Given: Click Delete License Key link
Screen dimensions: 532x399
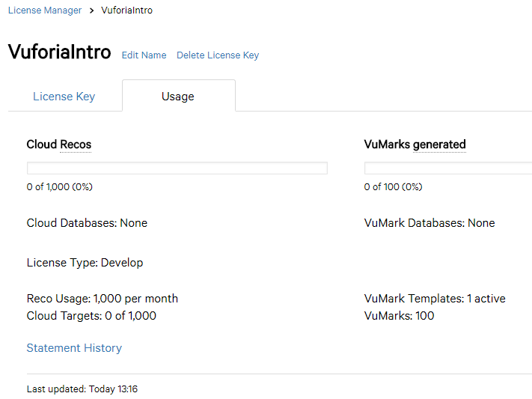Looking at the screenshot, I should click(x=218, y=55).
